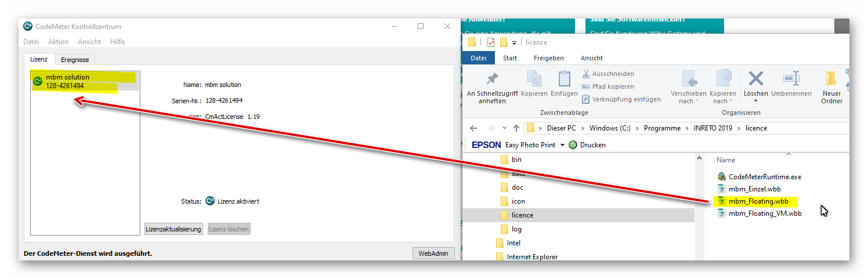Open the Ansicht ribbon tab

coord(591,58)
